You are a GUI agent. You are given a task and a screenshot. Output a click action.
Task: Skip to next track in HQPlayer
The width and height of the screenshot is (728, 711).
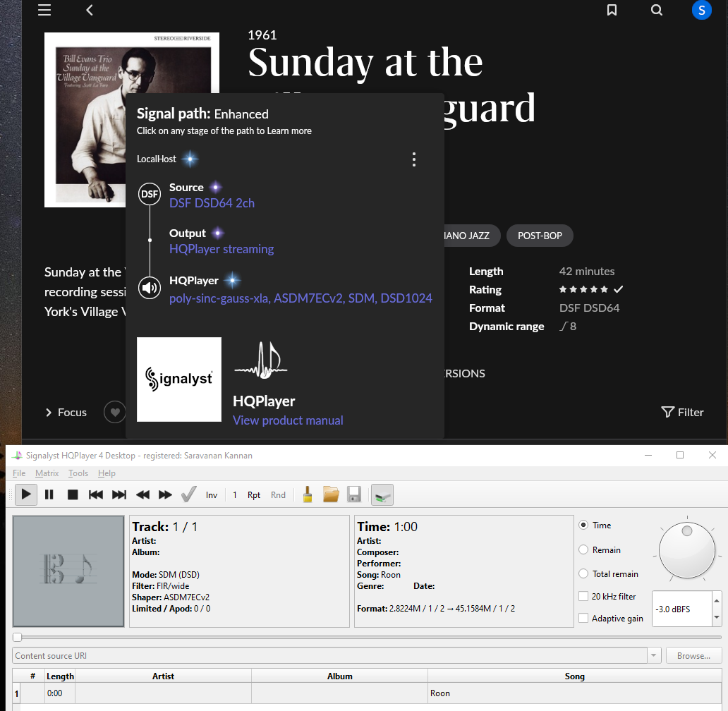pos(119,494)
